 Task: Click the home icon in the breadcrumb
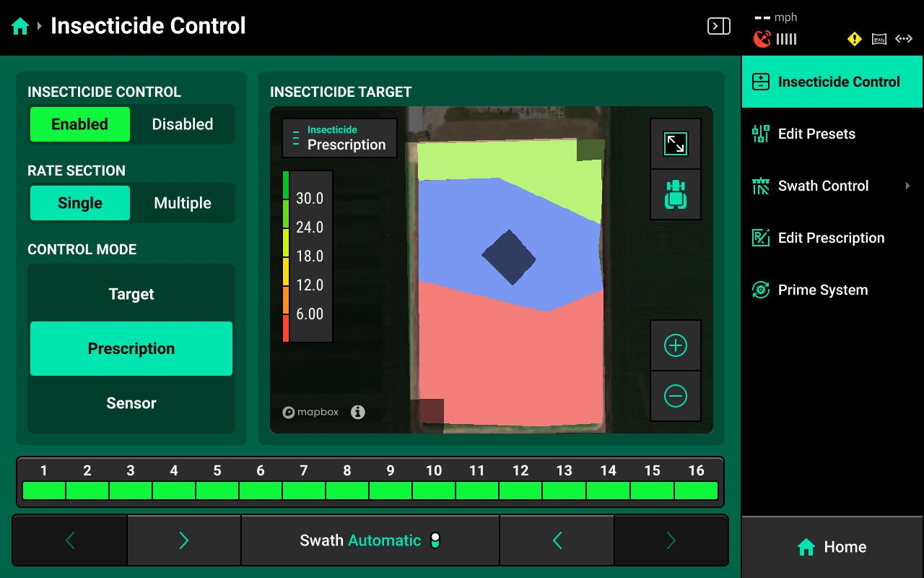[20, 27]
